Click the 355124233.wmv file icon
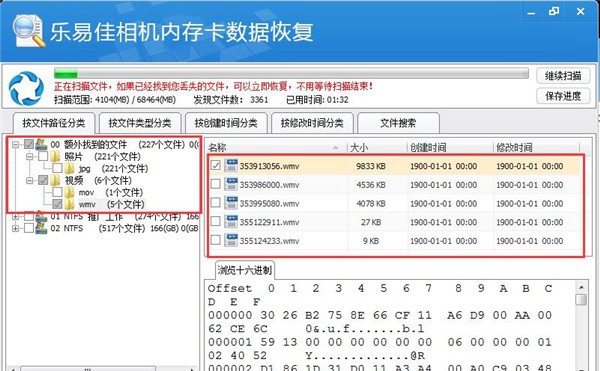600x371 pixels. point(231,241)
